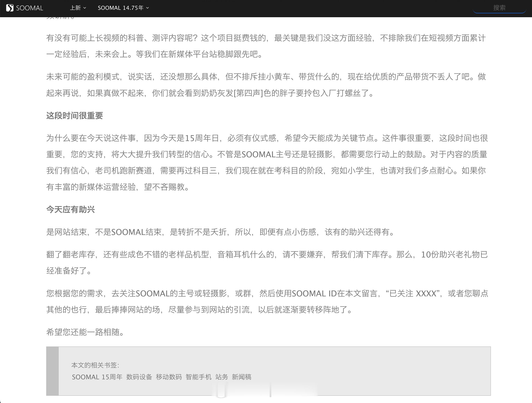The width and height of the screenshot is (532, 403).
Task: Expand the chevron next to 上新
Action: coord(85,8)
